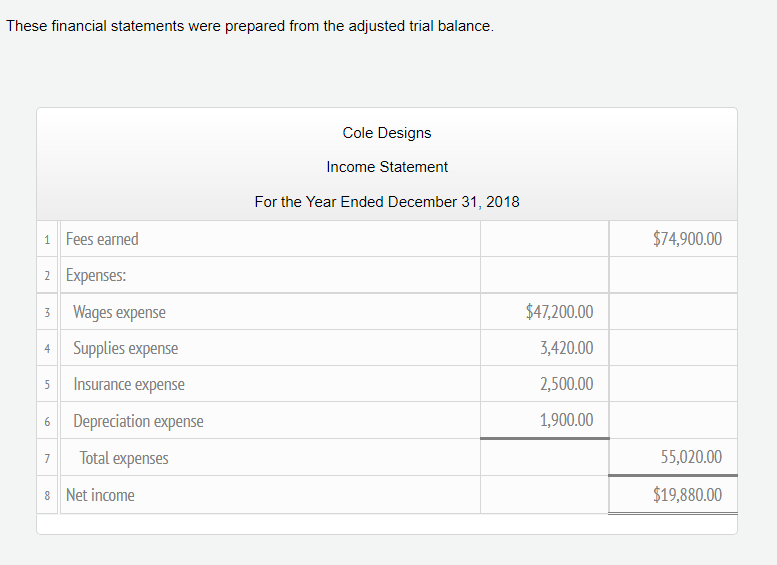The width and height of the screenshot is (777, 565).
Task: Click the $47,200.00 wages amount
Action: click(559, 312)
